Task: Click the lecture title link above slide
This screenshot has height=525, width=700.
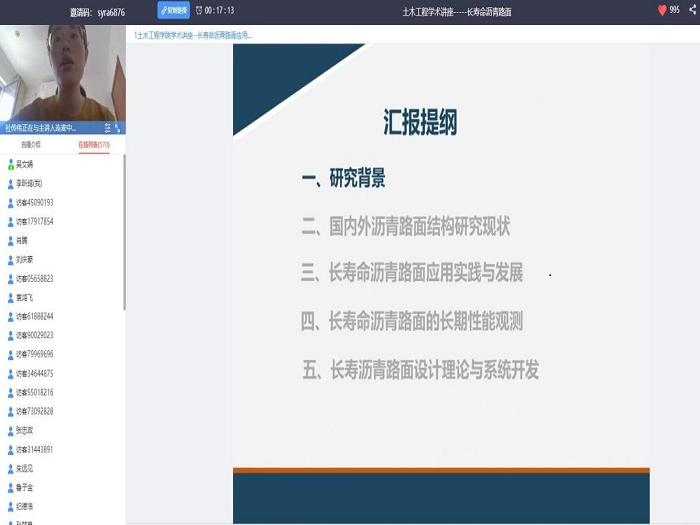Action: [x=193, y=35]
